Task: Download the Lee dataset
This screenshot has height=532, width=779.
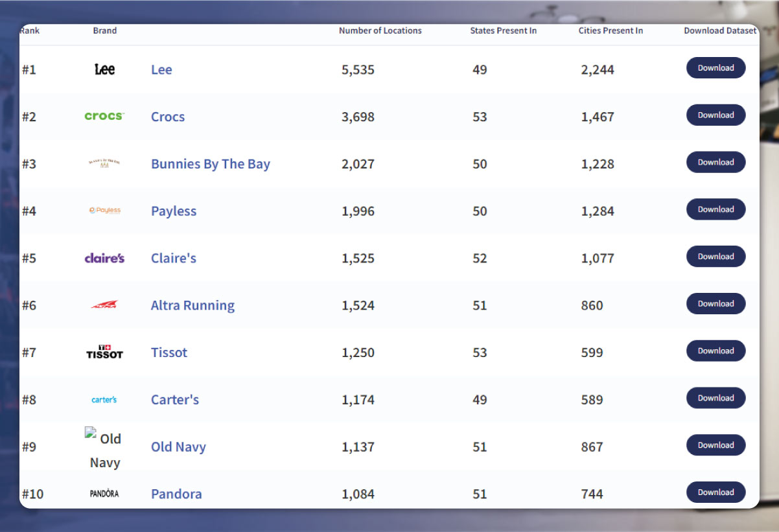Action: tap(716, 68)
